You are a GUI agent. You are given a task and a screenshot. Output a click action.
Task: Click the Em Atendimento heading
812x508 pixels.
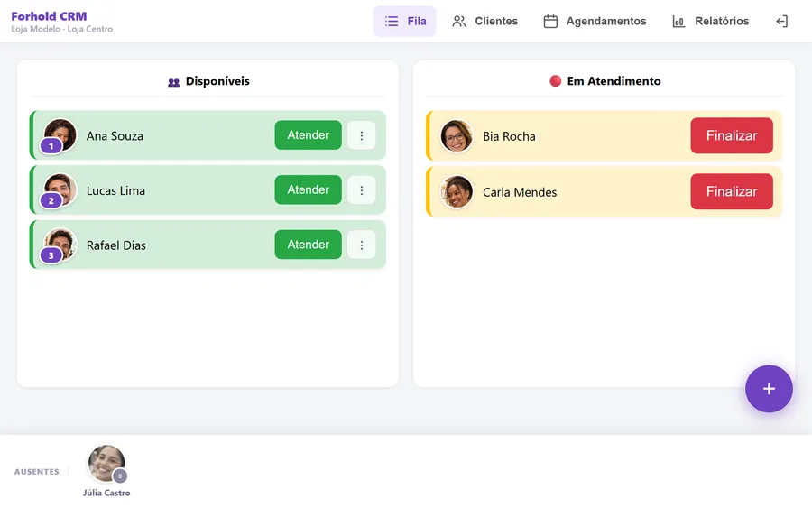(614, 81)
